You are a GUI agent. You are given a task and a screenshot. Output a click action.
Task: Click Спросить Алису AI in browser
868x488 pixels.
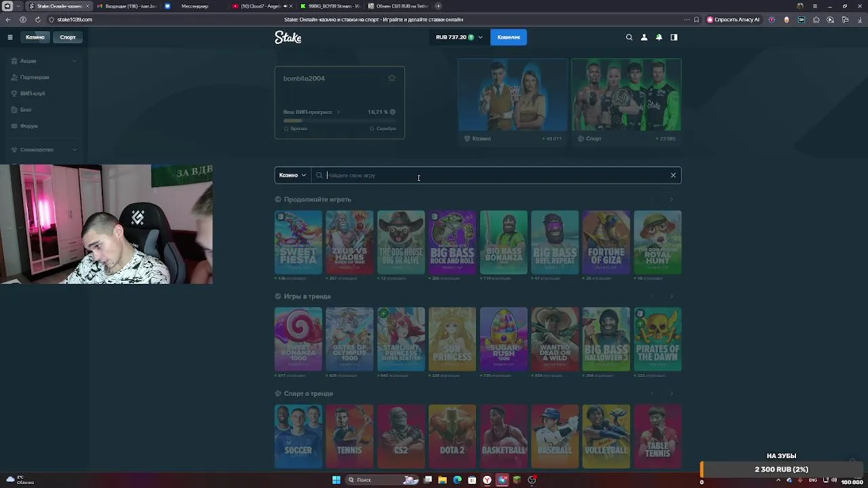pos(733,20)
